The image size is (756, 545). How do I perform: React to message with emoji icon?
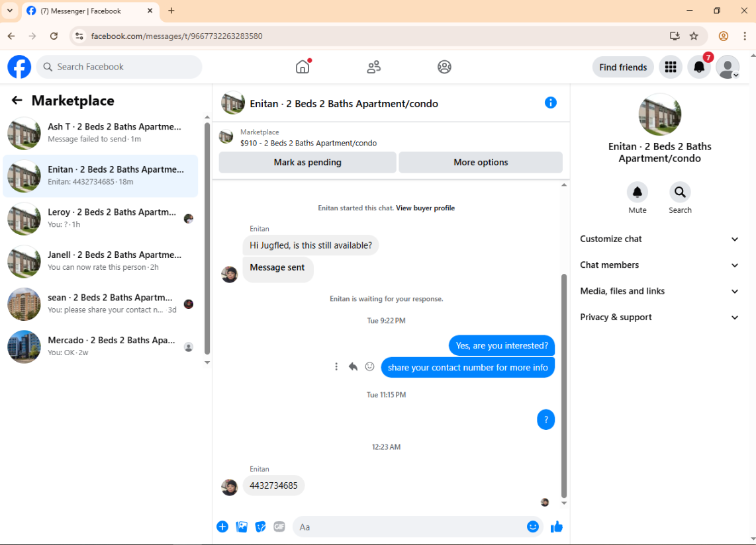(x=369, y=366)
